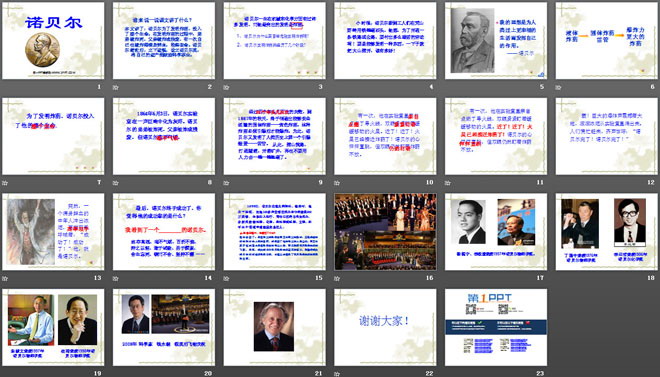Select slide 21 with single man portrait
This screenshot has width=660, height=377.
coord(274,327)
